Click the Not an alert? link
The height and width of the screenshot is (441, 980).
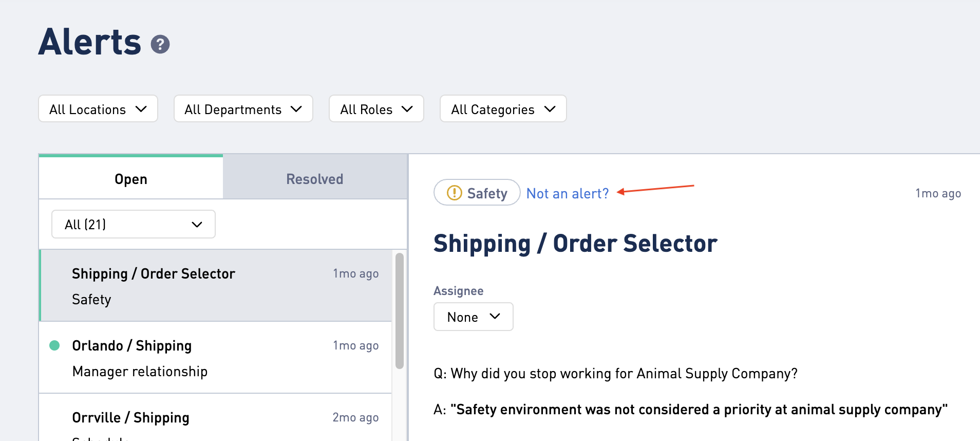click(568, 194)
